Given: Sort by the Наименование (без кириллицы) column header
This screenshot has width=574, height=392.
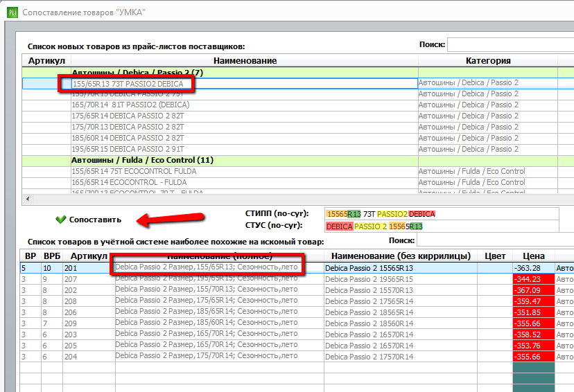Looking at the screenshot, I should (x=401, y=256).
